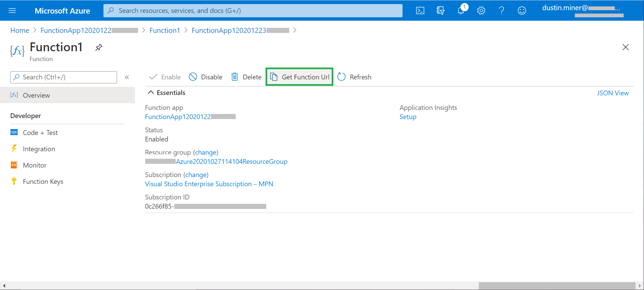Select Overview in the left menu
The width and height of the screenshot is (644, 290).
[x=67, y=95]
